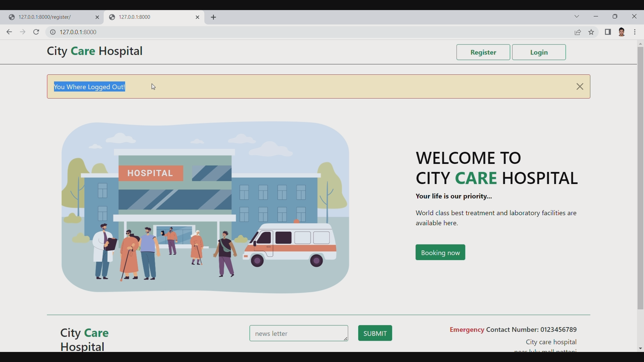View site information next to the address
The height and width of the screenshot is (362, 644).
pyautogui.click(x=53, y=32)
